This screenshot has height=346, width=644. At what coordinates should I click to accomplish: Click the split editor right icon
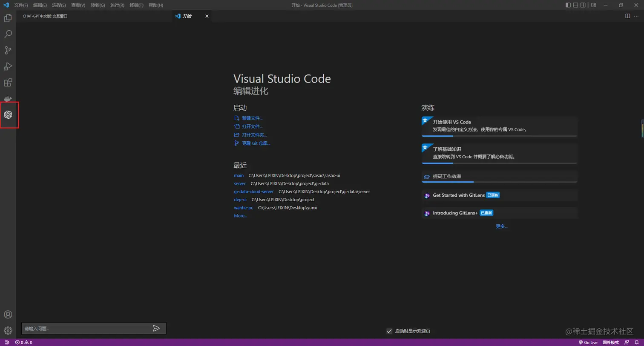pyautogui.click(x=627, y=16)
